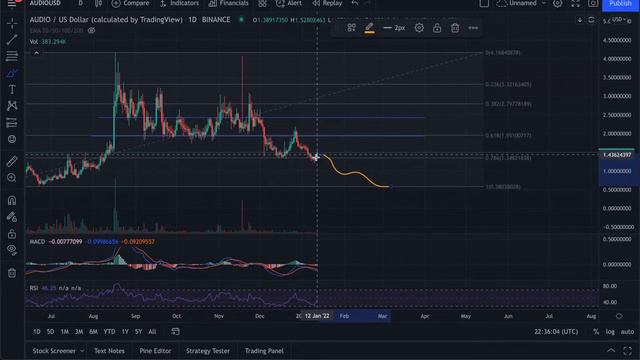Open the Financials menu

click(228, 3)
